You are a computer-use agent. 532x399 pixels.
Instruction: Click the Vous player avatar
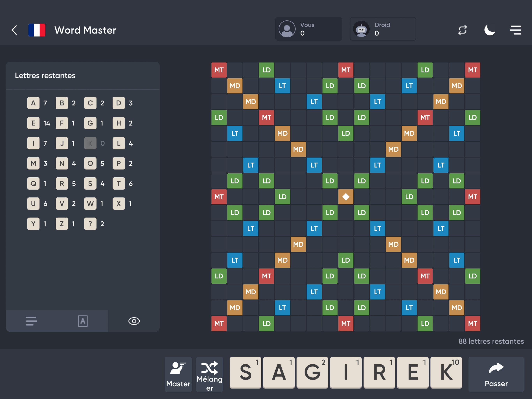(287, 29)
